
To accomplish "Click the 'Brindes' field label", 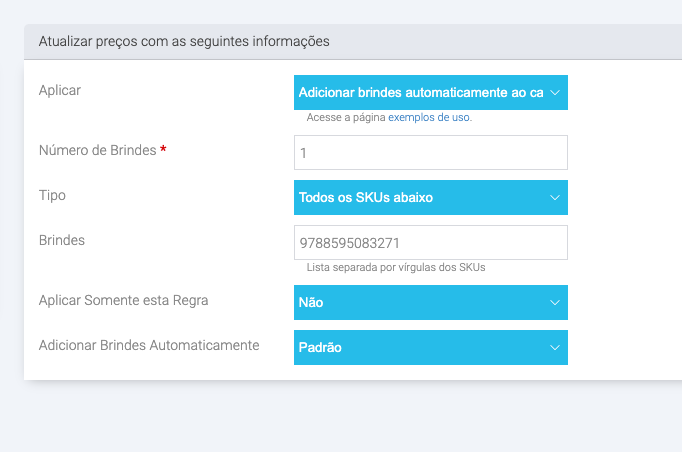I will pyautogui.click(x=61, y=240).
